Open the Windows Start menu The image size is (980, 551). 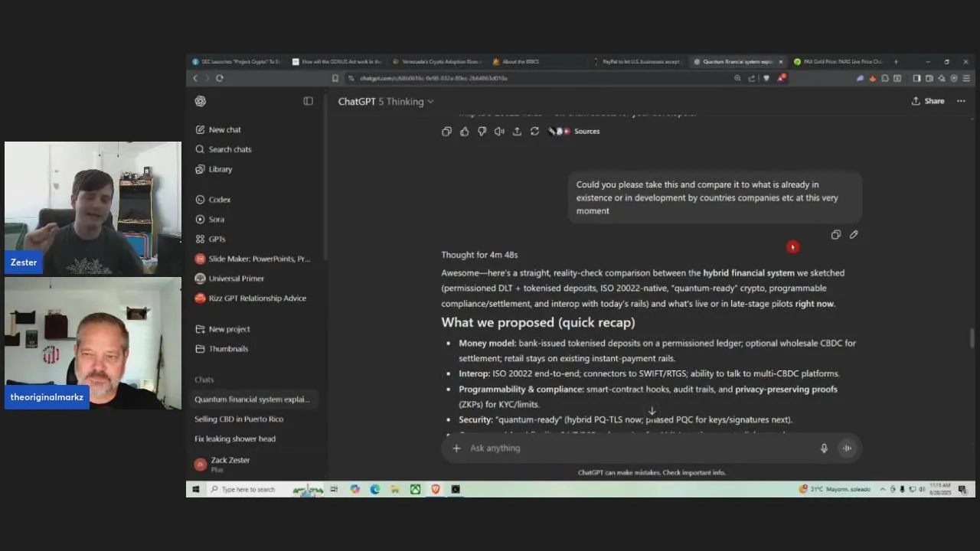point(195,489)
